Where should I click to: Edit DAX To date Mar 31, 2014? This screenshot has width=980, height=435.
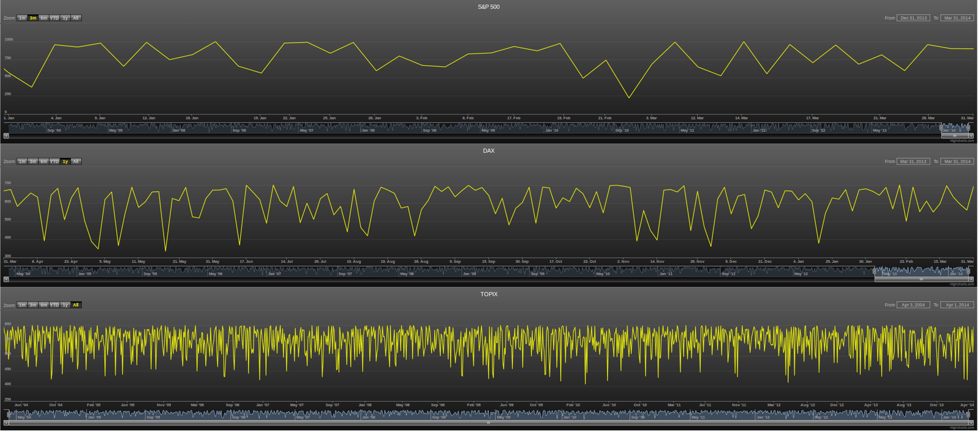tap(957, 162)
